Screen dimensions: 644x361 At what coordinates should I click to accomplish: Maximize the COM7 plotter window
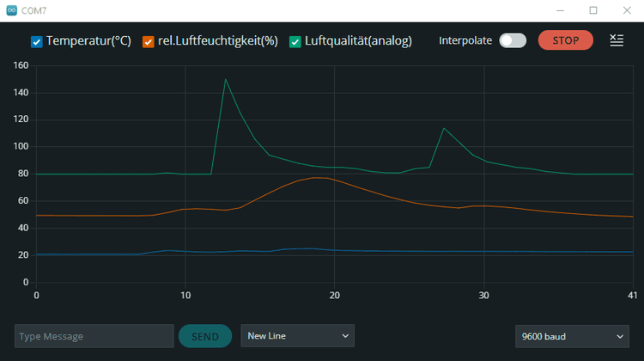[592, 10]
